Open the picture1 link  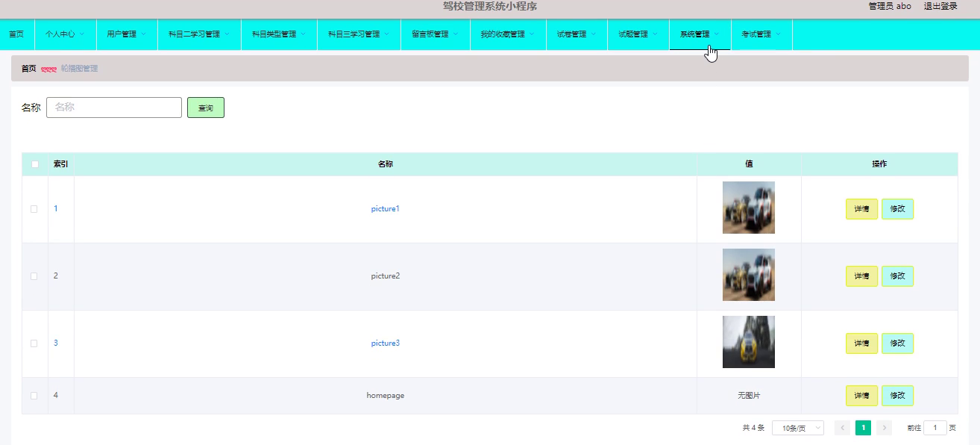click(385, 208)
